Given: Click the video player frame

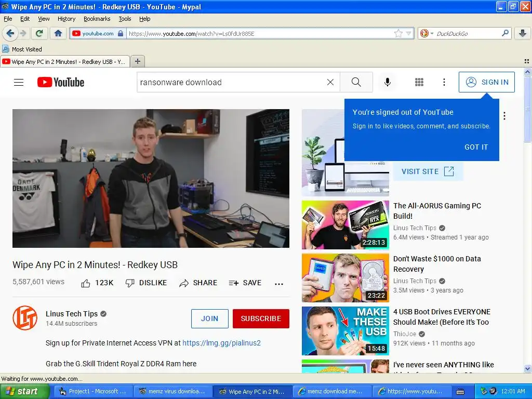Looking at the screenshot, I should coord(151,178).
